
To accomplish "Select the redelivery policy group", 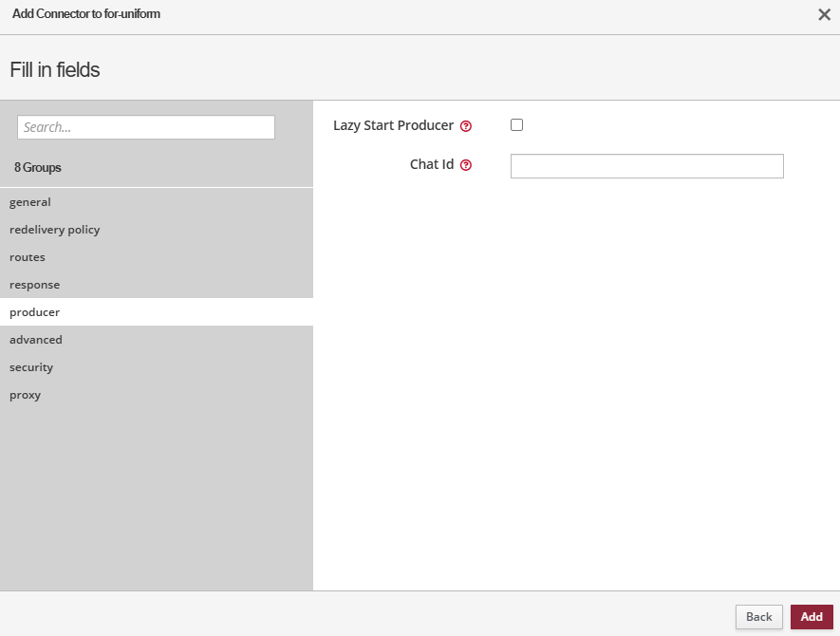I will coord(54,230).
